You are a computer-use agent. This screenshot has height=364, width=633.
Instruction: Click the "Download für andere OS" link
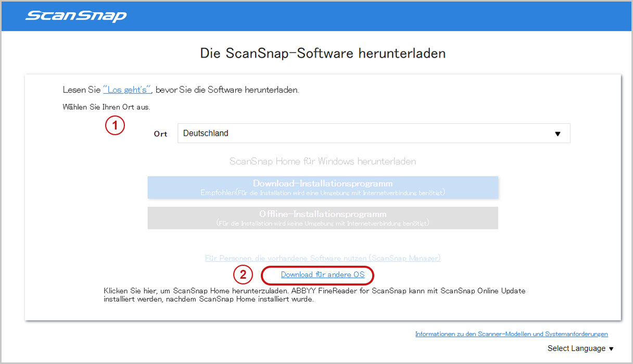[323, 275]
